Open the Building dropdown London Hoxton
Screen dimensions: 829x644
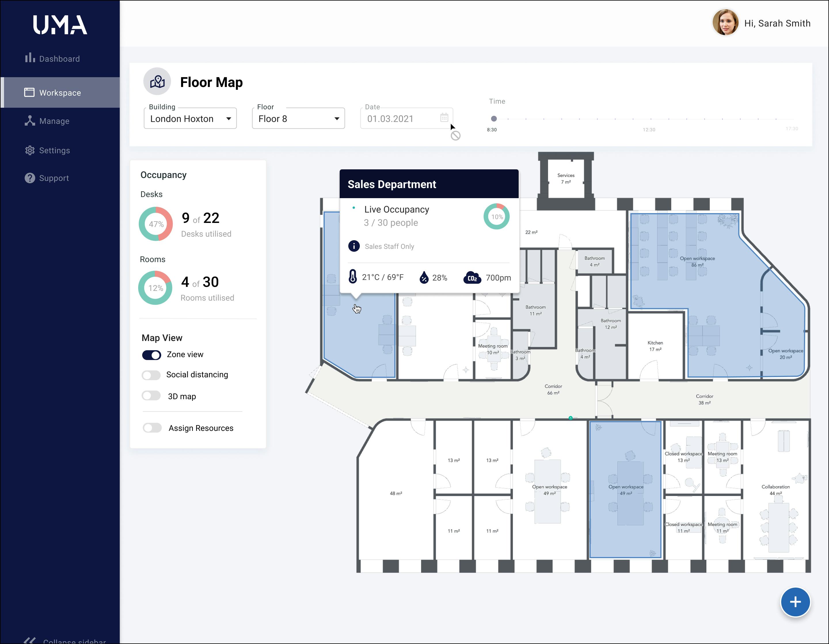[190, 118]
